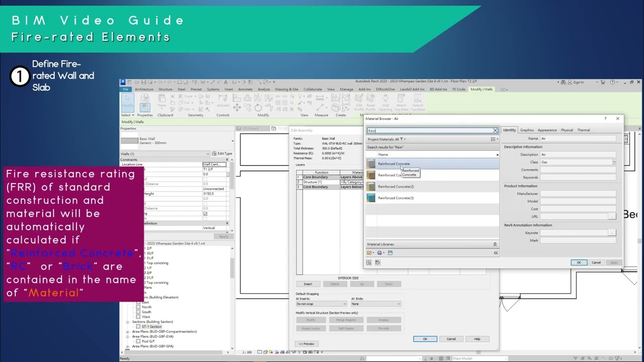Viewport: 644px width, 362px height.
Task: Open the asset browser icon
Action: coord(369,262)
